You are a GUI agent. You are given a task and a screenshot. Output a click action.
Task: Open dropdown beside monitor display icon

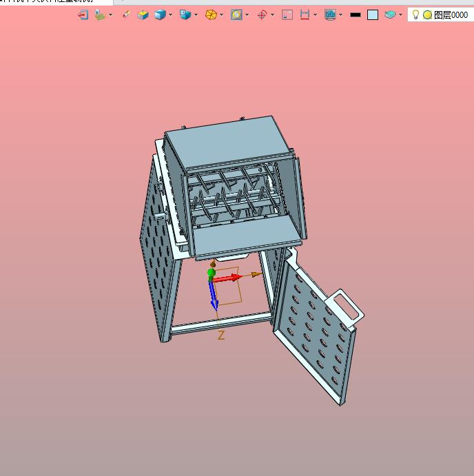(x=341, y=14)
